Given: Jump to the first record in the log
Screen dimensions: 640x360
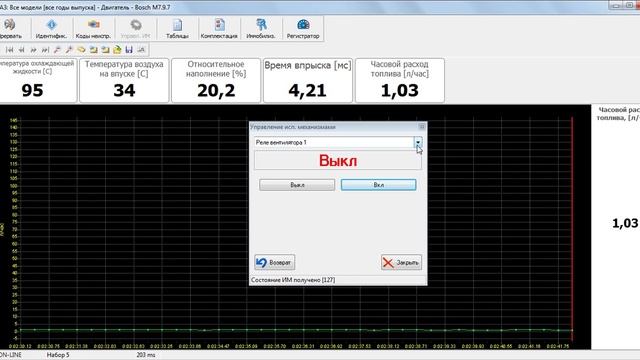Looking at the screenshot, I should tap(9, 50).
